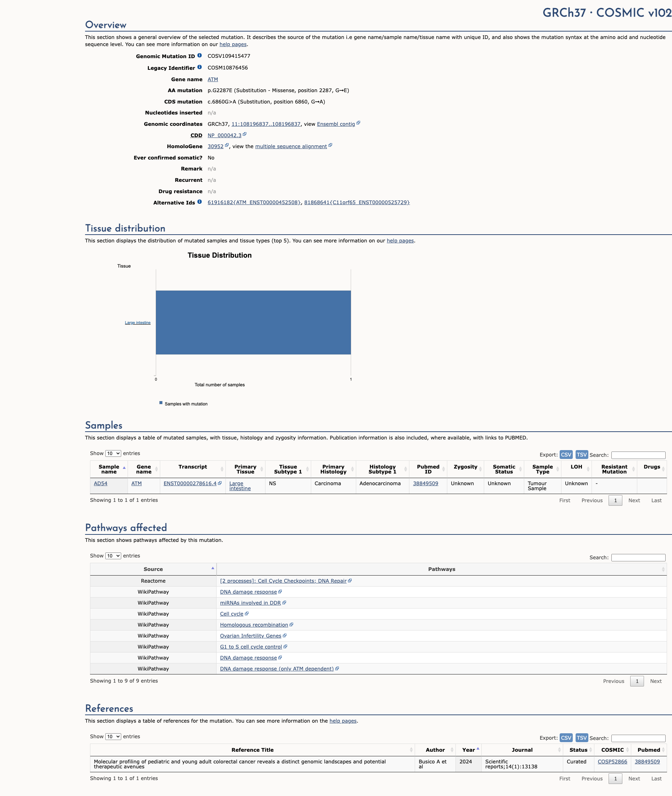Click info icon beside Legacy Identifier
Viewport: 672px width, 796px height.
point(199,67)
